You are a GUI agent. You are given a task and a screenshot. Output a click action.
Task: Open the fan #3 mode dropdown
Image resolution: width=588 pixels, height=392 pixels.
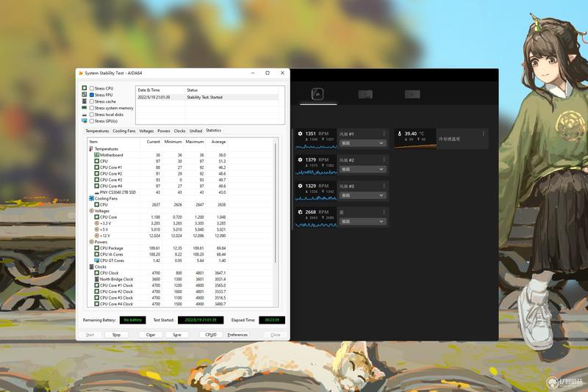(362, 195)
